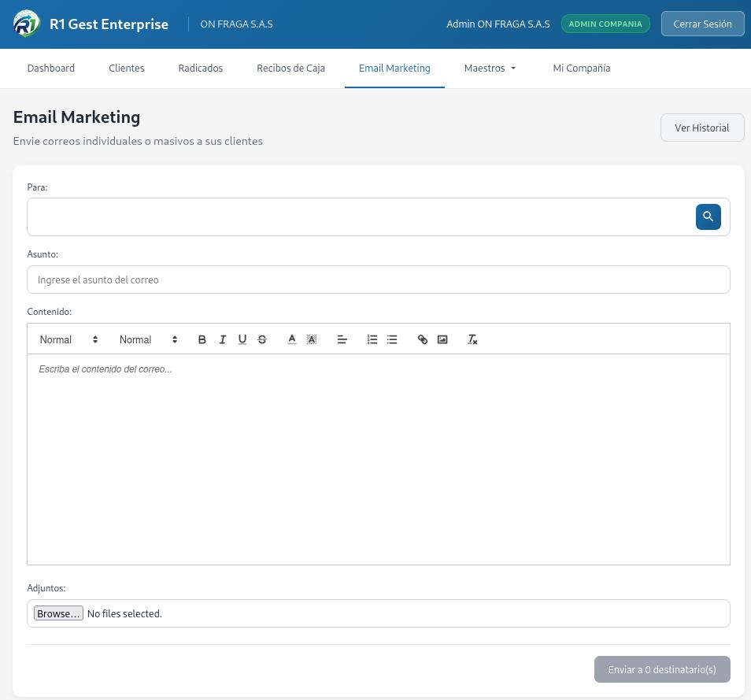Image resolution: width=751 pixels, height=700 pixels.
Task: Click into the email content editor
Action: coord(379,459)
